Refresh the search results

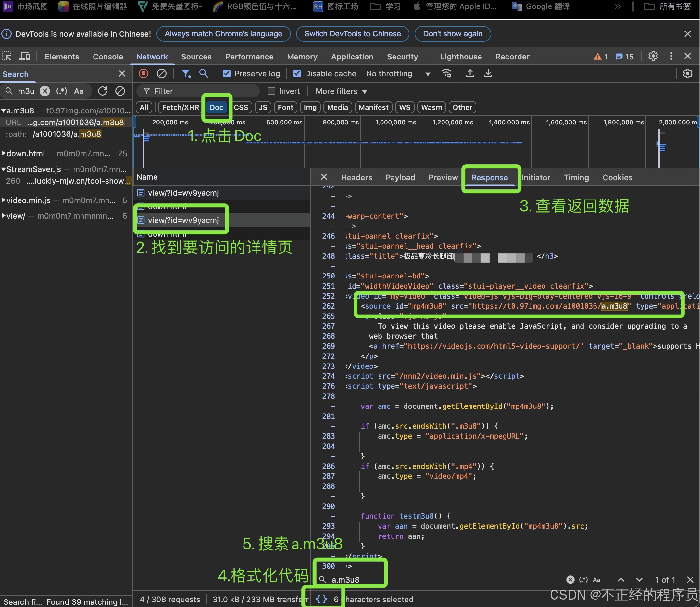(x=103, y=91)
